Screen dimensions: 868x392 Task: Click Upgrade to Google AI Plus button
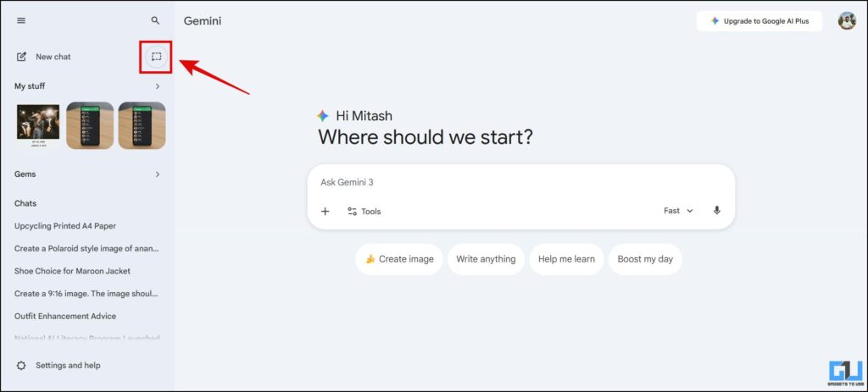click(x=759, y=21)
